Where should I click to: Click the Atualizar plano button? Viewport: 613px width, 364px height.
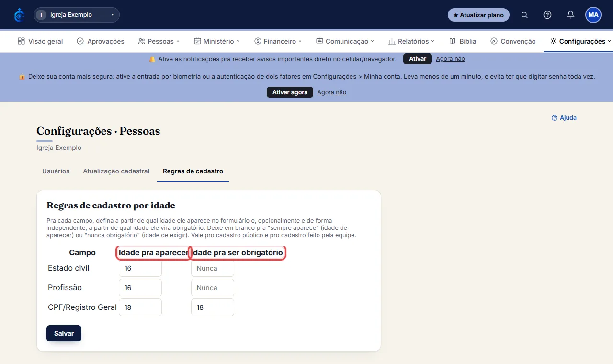point(478,15)
